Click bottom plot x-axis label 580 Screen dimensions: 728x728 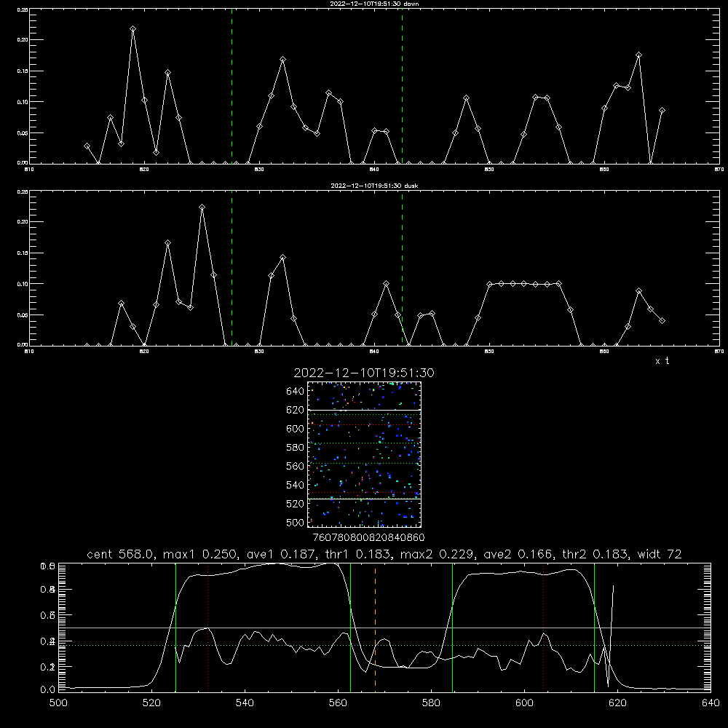click(x=431, y=703)
